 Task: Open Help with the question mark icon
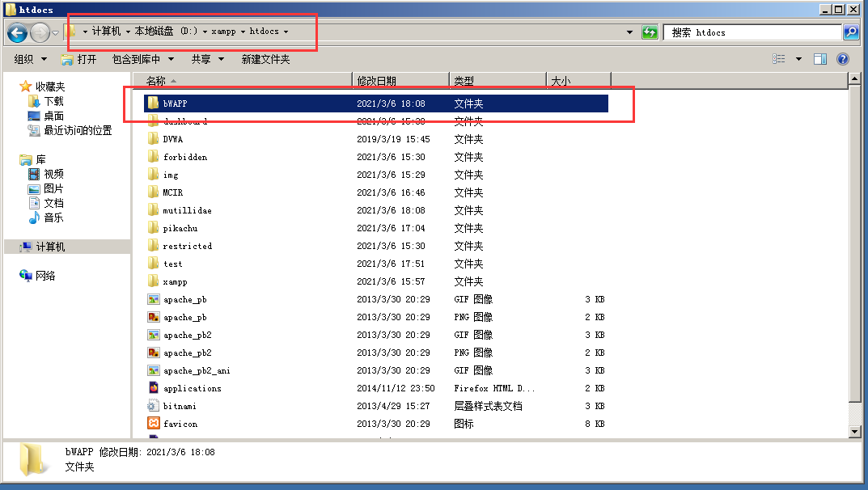tap(843, 59)
